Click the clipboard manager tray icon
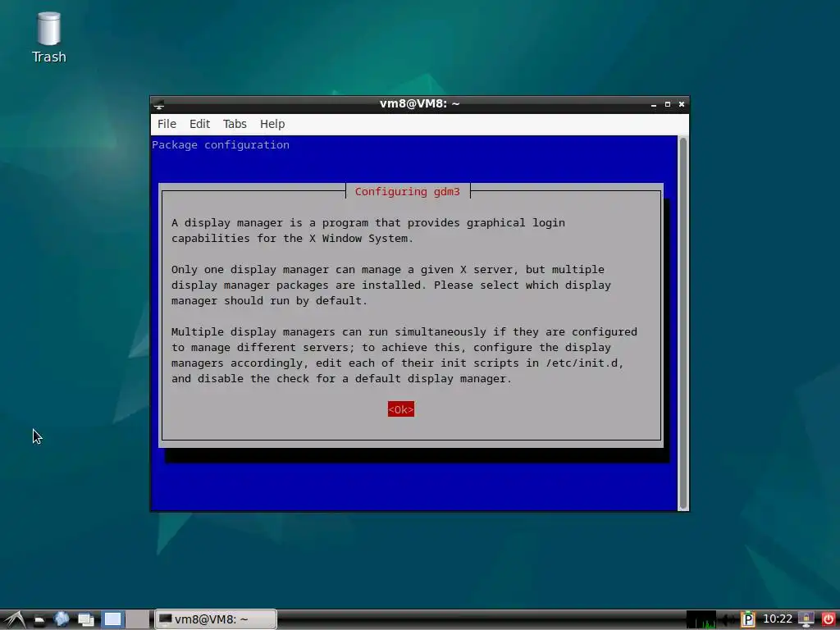840x630 pixels. (748, 619)
